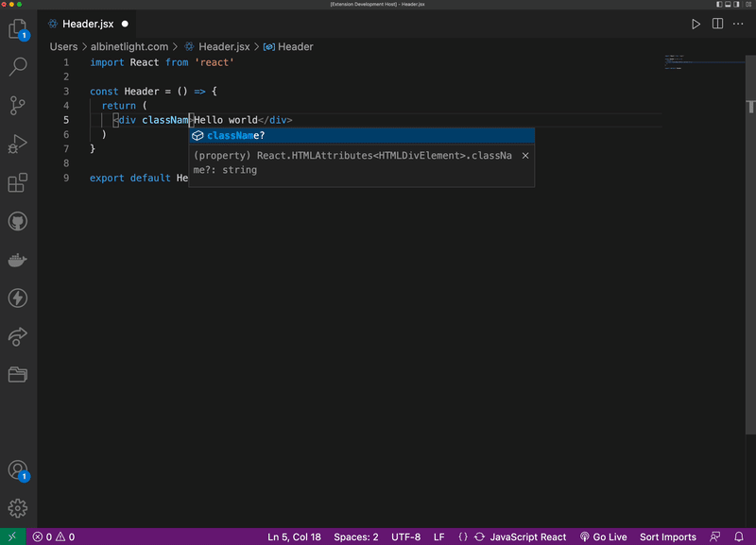The width and height of the screenshot is (756, 545).
Task: Open the Extensions marketplace view
Action: (x=18, y=183)
